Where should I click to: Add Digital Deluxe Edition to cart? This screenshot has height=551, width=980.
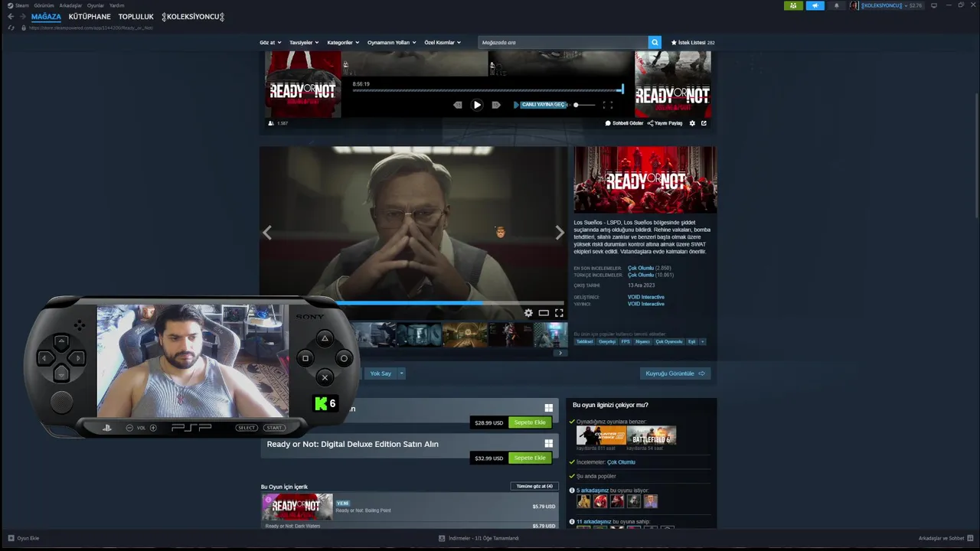tap(530, 458)
